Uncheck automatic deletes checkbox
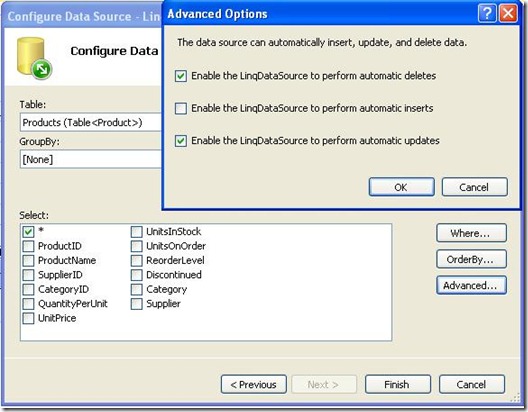 pos(181,76)
